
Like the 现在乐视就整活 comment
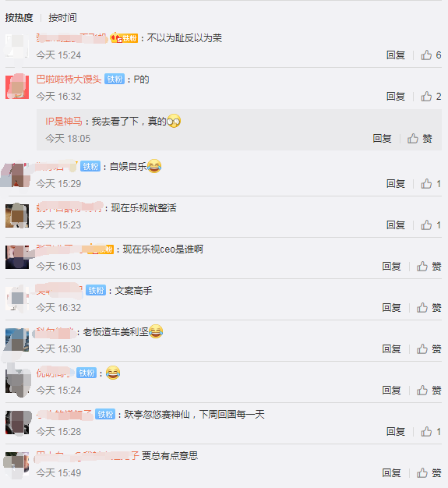point(431,225)
